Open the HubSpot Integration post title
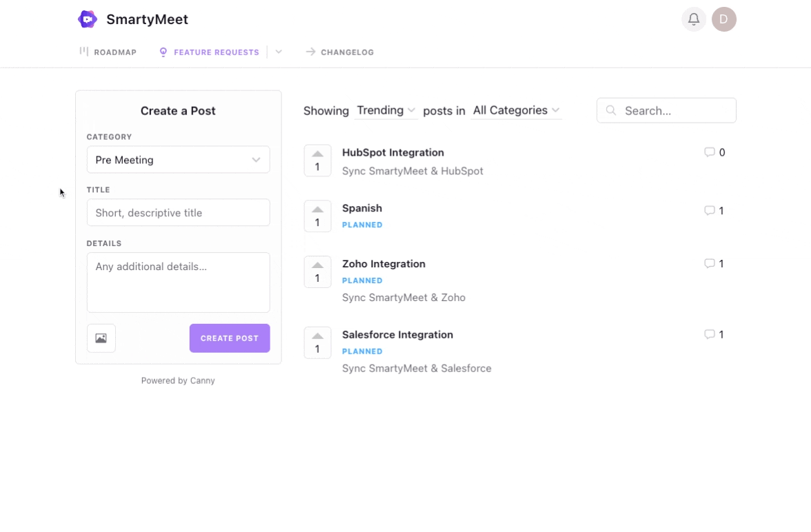The width and height of the screenshot is (811, 532). point(393,152)
